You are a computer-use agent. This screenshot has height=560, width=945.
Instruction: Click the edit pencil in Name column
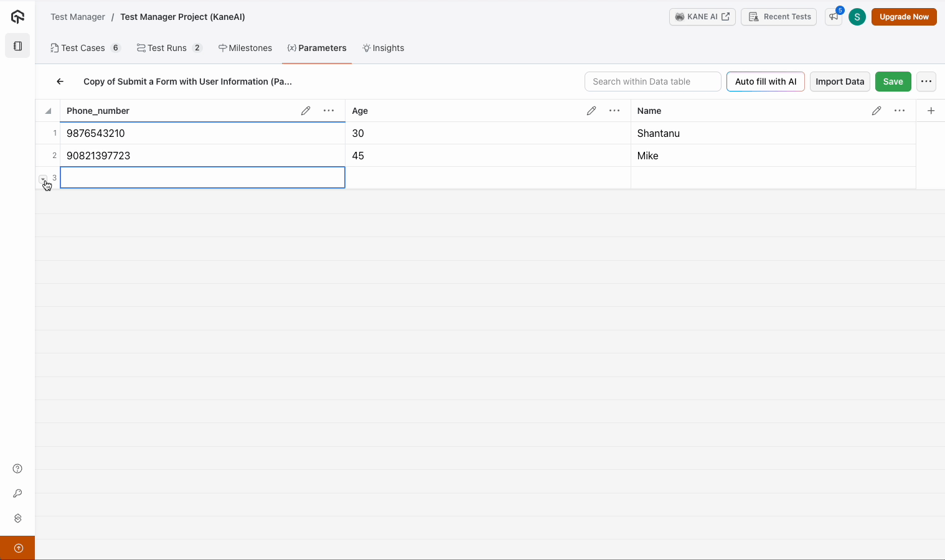click(x=877, y=111)
